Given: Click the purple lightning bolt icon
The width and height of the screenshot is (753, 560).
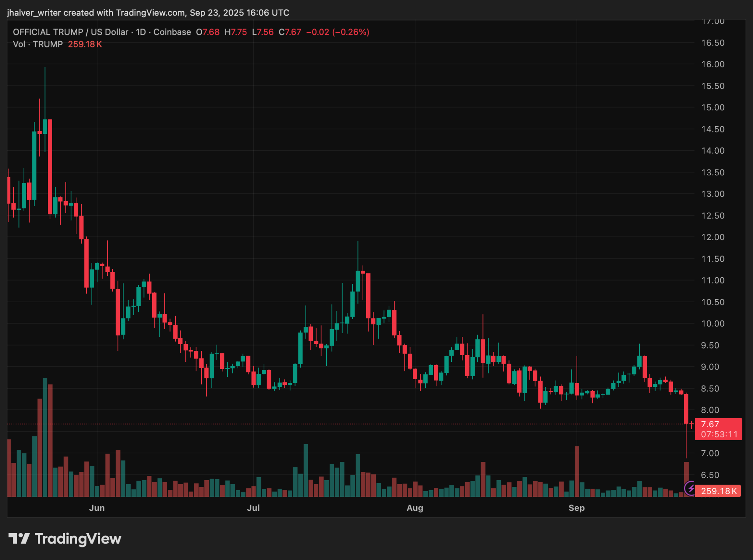Looking at the screenshot, I should (691, 489).
